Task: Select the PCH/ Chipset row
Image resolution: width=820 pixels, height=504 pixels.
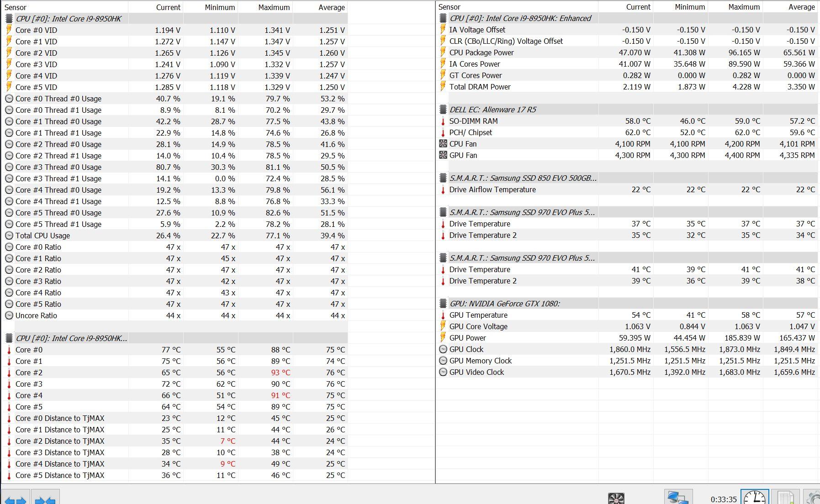Action: [x=627, y=132]
